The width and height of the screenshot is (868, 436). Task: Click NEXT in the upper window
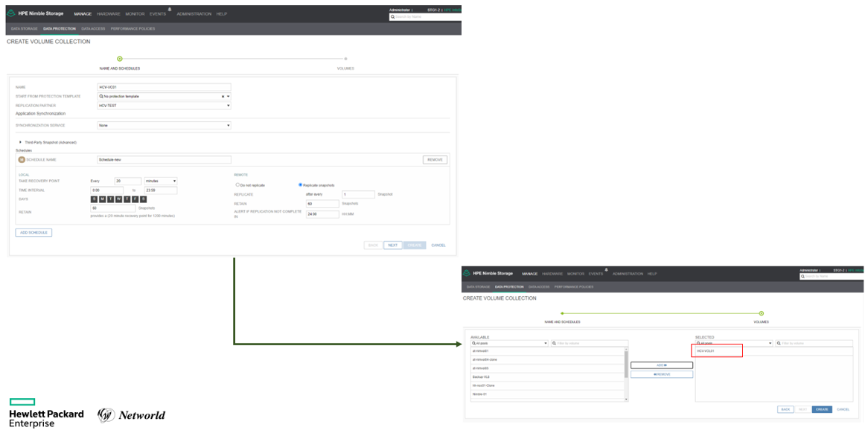click(392, 245)
